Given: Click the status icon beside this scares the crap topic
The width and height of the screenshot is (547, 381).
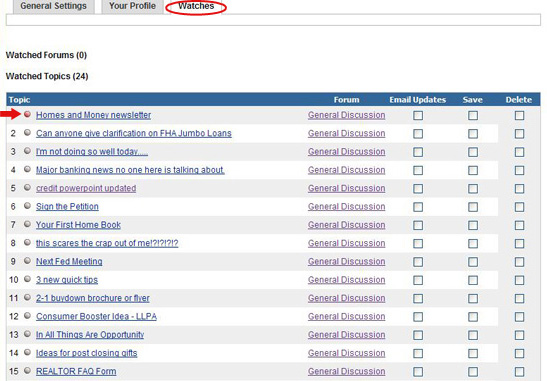Looking at the screenshot, I should (27, 242).
